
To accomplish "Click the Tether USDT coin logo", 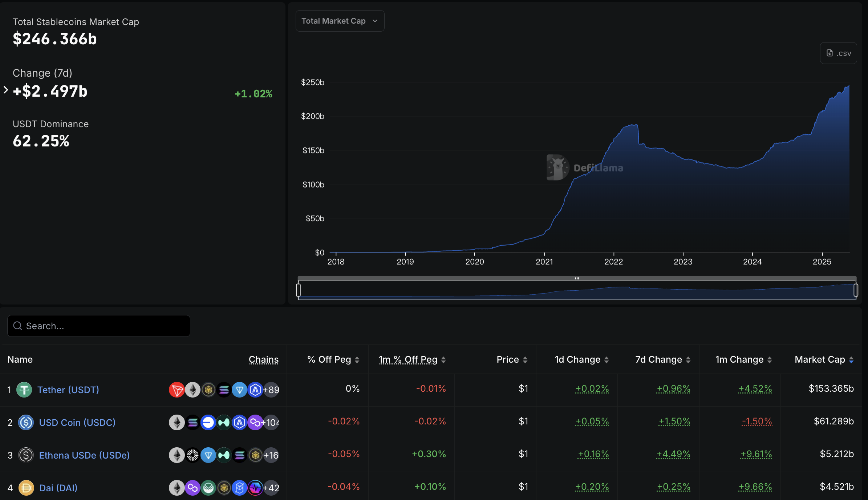I will pyautogui.click(x=24, y=390).
